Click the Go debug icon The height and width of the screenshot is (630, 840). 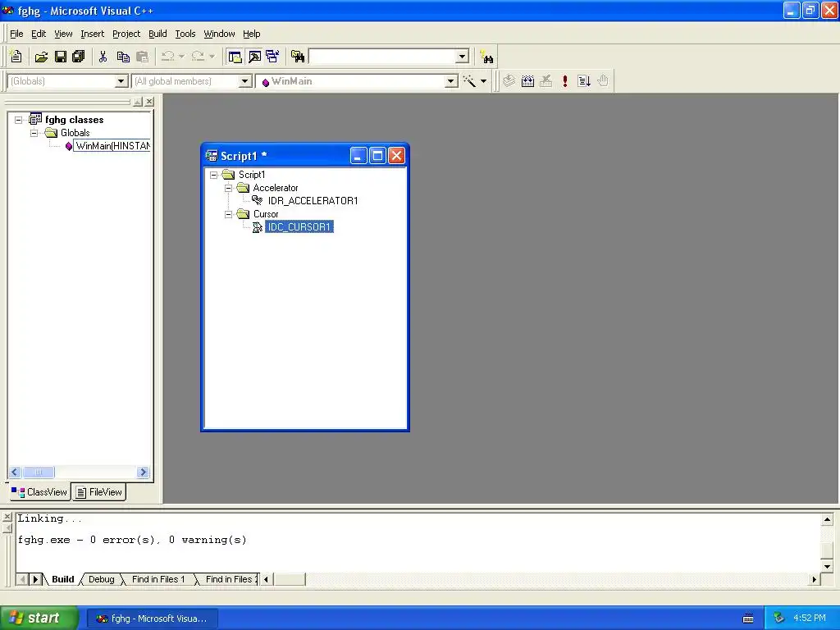click(x=584, y=81)
